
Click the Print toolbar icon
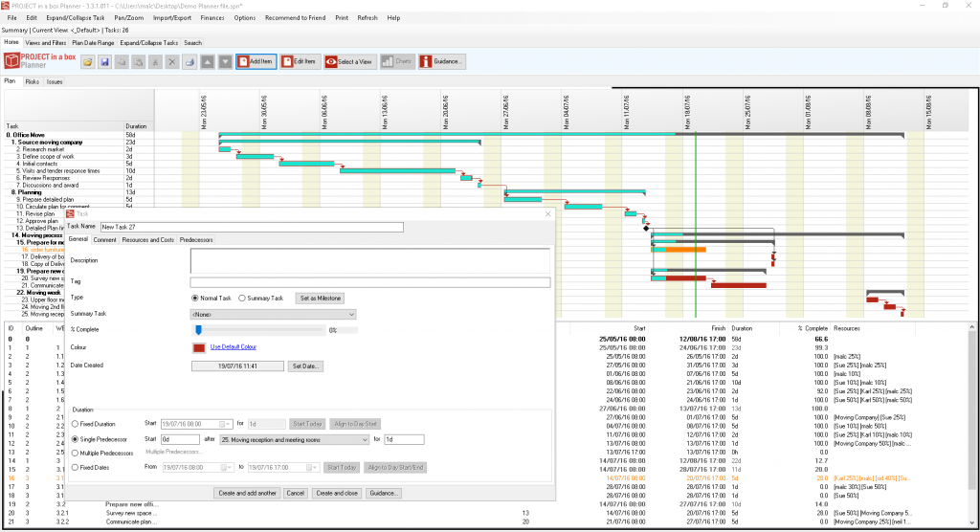coord(189,62)
